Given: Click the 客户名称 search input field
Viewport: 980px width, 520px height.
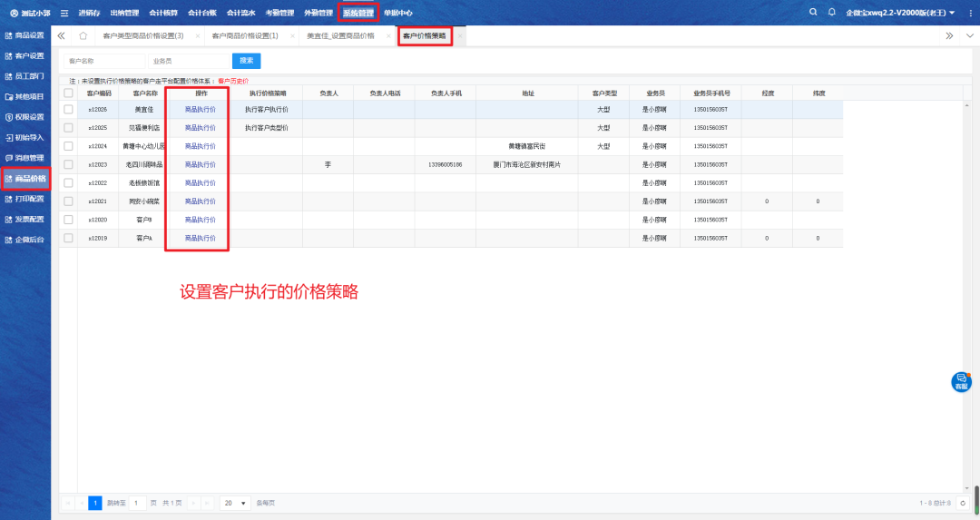Looking at the screenshot, I should [x=98, y=61].
